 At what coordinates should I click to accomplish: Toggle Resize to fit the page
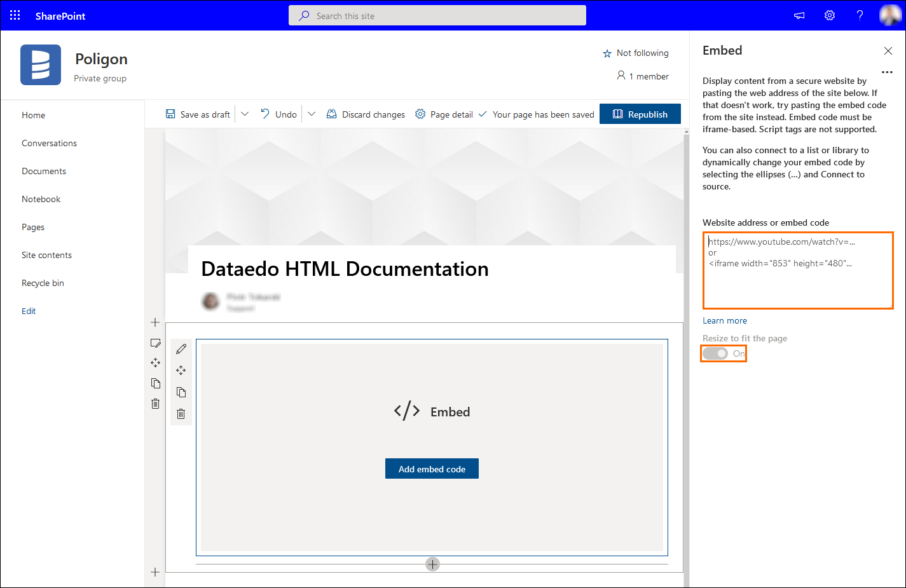pyautogui.click(x=715, y=353)
